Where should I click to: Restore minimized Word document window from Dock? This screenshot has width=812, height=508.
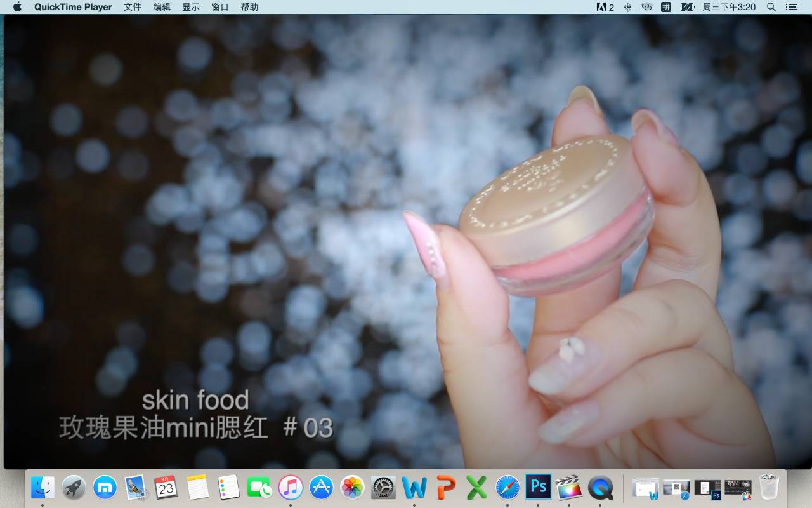[x=645, y=488]
